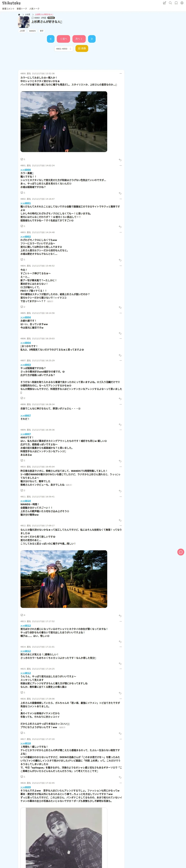186x868 pixels.
Task: Click the yellow 画像 images button
Action: tap(82, 48)
